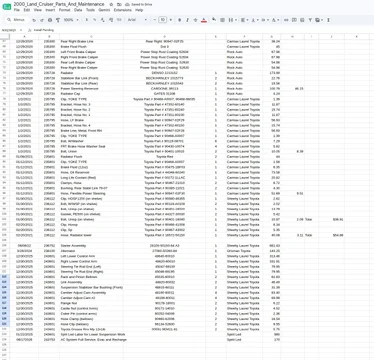Open the Borders tool
Screen dimensions: 374x360
pyautogui.click(x=222, y=20)
